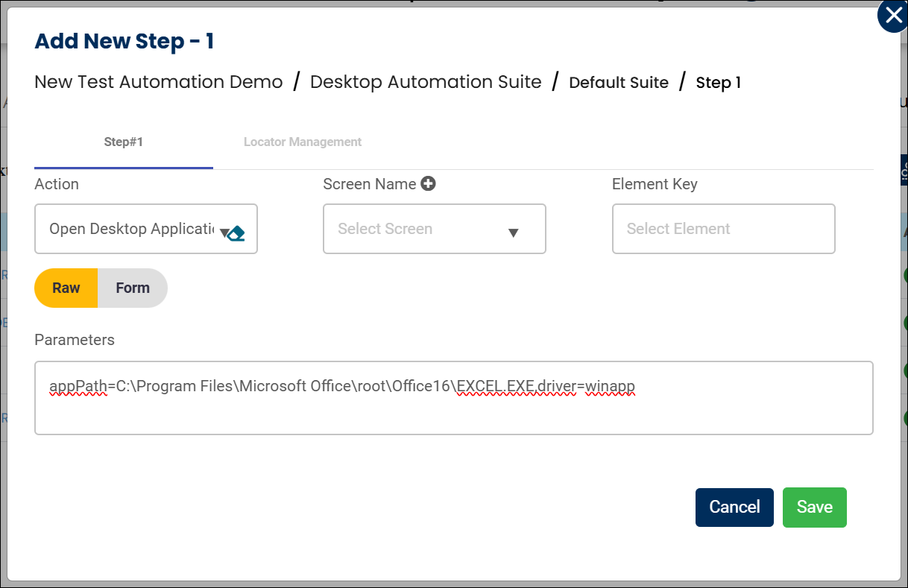Open Desktop Automation Suite breadcrumb
This screenshot has height=588, width=908.
pyautogui.click(x=426, y=82)
